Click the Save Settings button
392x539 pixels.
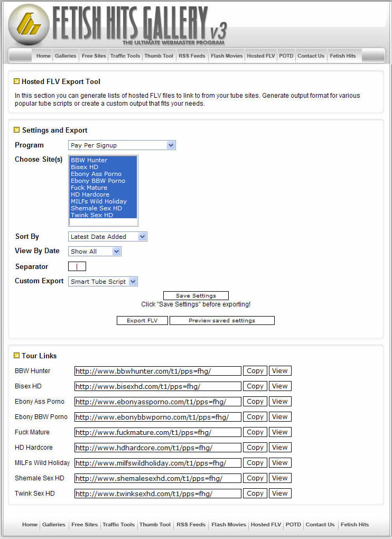pyautogui.click(x=196, y=295)
